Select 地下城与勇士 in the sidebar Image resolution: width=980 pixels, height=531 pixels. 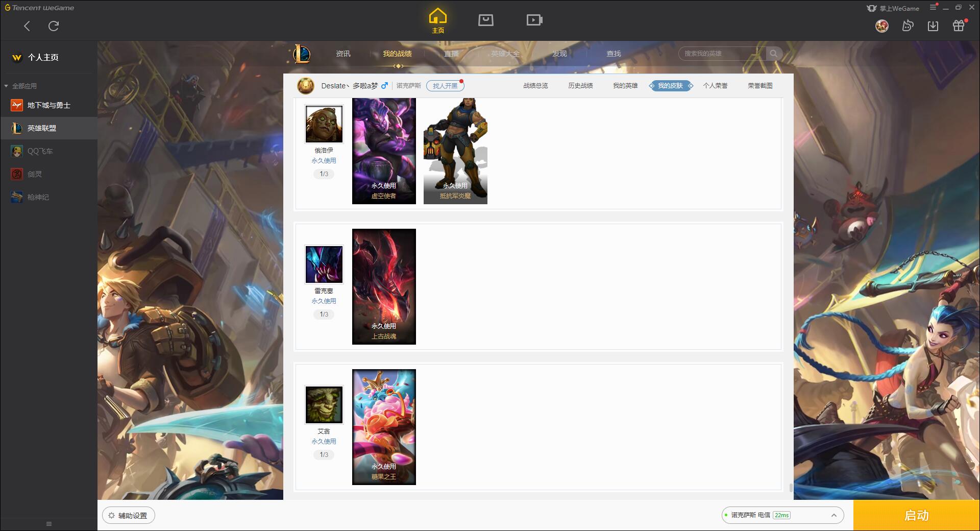pyautogui.click(x=48, y=105)
